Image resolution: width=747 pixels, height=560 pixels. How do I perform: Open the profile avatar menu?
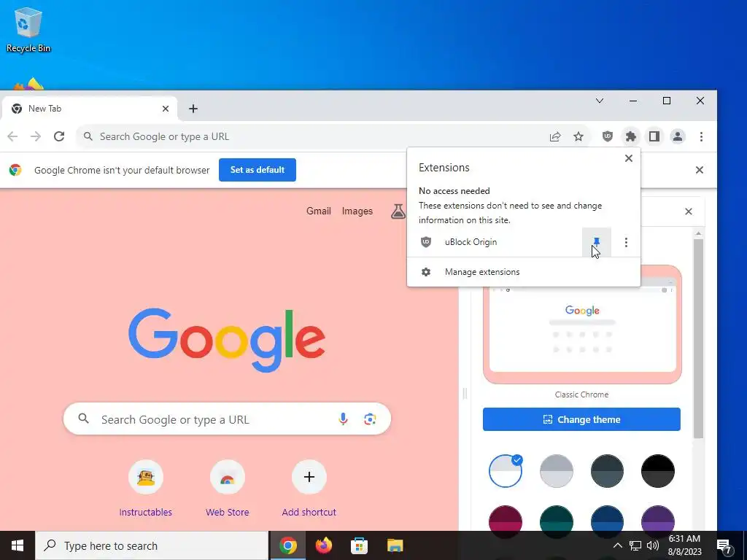click(678, 136)
